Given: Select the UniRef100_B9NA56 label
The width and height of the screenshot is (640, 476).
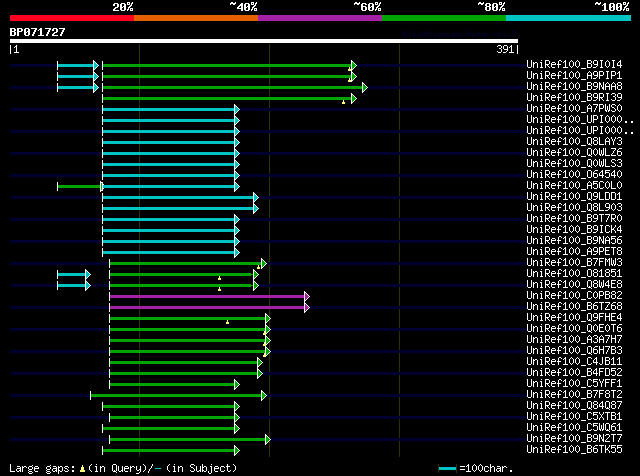Looking at the screenshot, I should tap(574, 240).
